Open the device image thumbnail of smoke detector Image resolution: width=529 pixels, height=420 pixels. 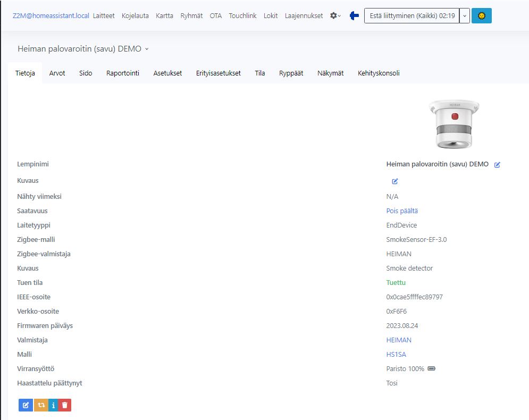coord(454,124)
